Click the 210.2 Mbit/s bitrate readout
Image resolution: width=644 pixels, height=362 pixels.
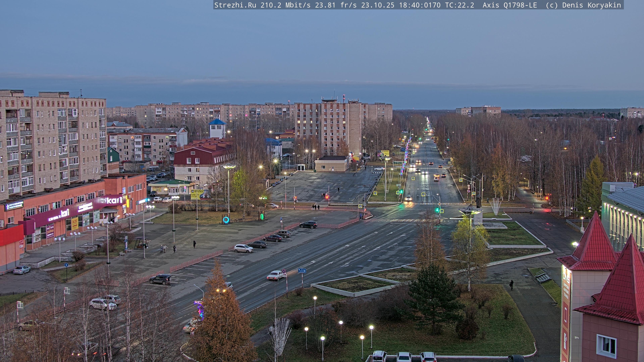pos(285,5)
